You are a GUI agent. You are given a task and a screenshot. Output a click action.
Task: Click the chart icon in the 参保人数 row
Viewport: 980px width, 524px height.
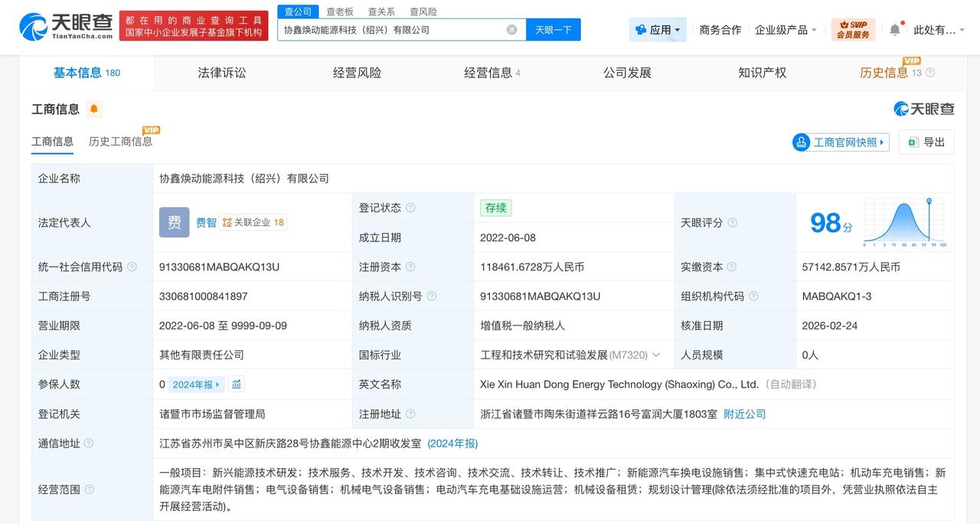click(x=236, y=384)
